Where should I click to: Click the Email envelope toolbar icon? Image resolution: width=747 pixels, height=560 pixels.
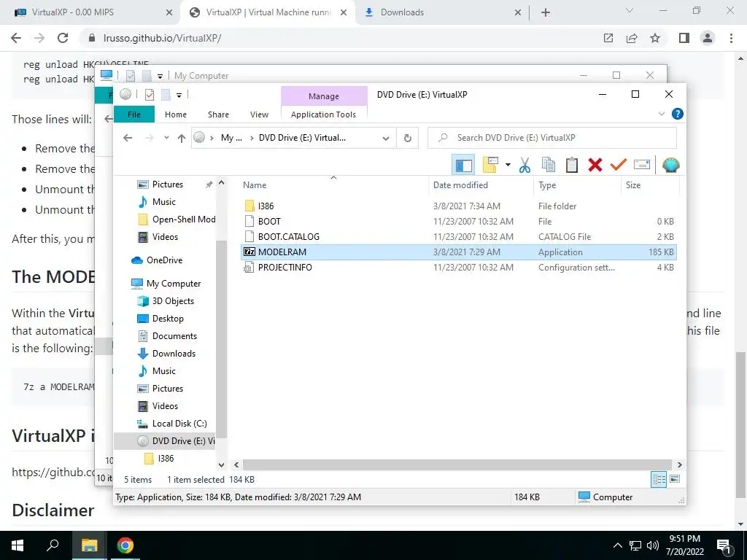coord(642,166)
